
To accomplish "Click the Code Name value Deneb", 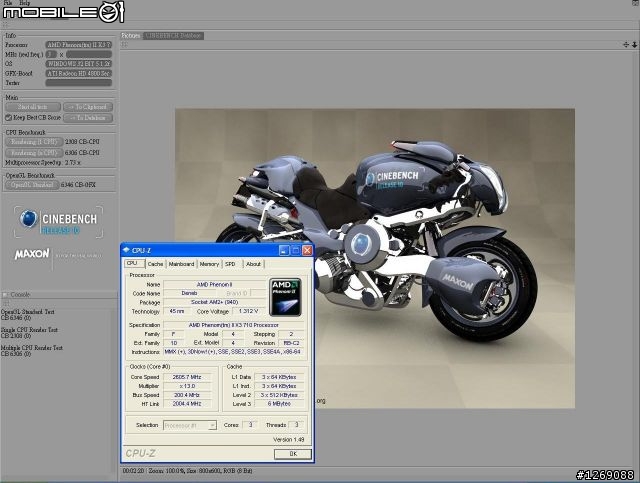I will pos(190,294).
